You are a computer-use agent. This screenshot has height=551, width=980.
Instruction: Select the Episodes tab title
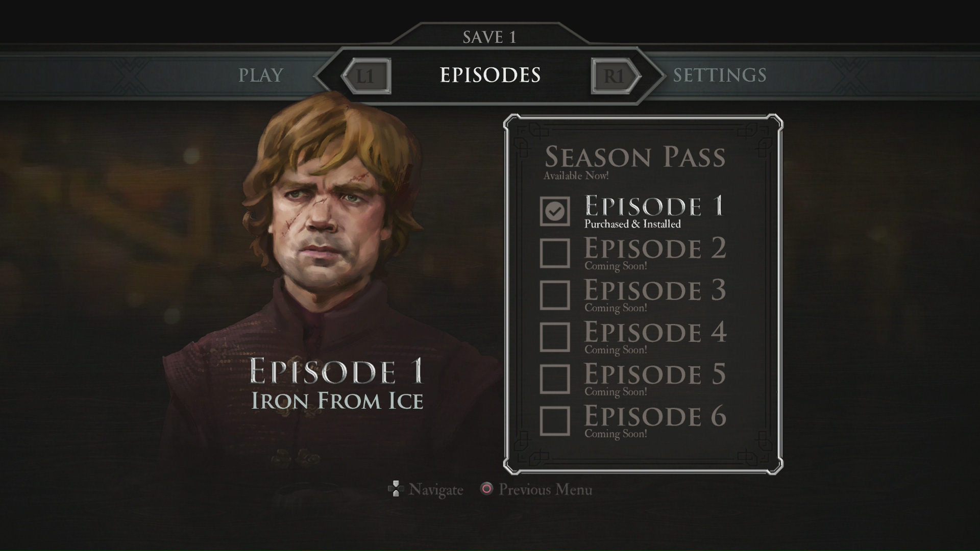pos(490,75)
